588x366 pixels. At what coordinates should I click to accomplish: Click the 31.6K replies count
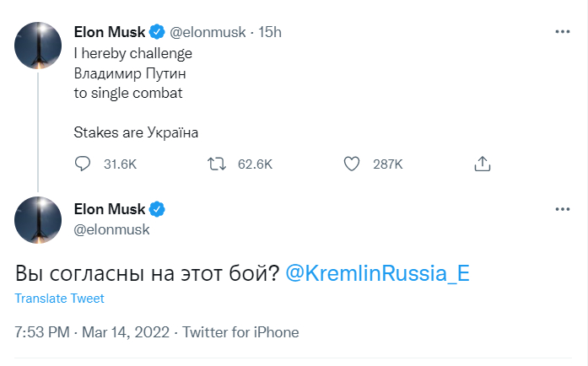[x=120, y=164]
